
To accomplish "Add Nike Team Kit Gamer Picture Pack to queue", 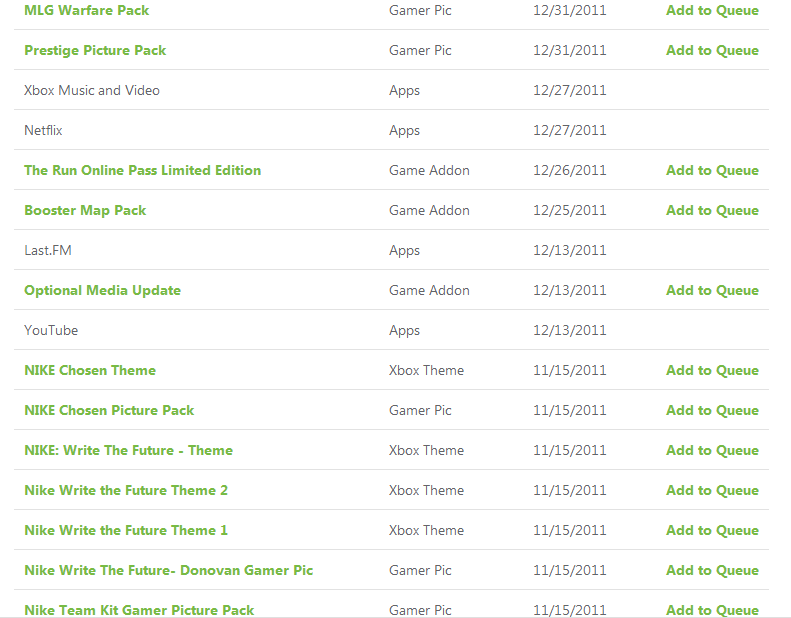I will click(x=712, y=610).
